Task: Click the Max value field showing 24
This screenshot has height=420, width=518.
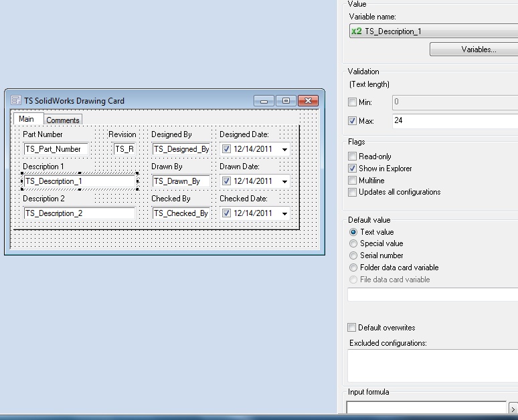Action: pyautogui.click(x=455, y=120)
